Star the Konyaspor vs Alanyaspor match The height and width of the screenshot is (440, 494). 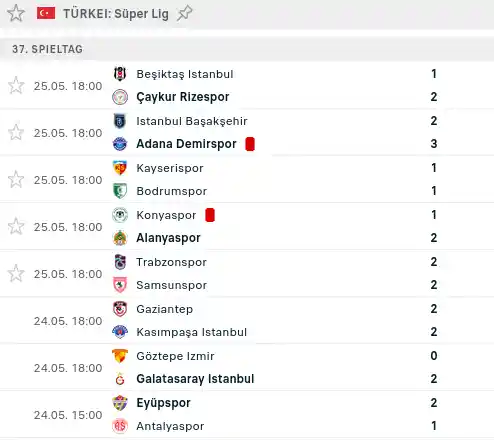pos(16,227)
